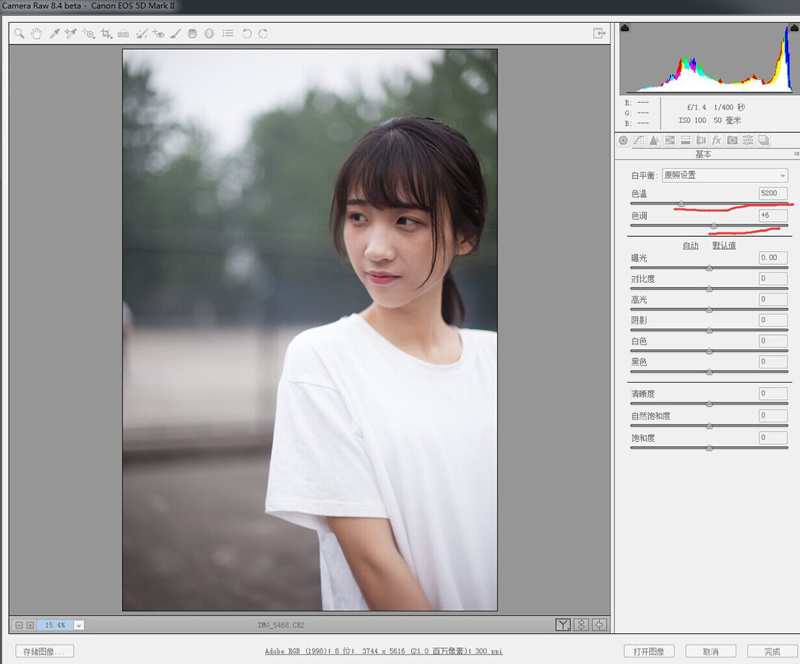Image resolution: width=800 pixels, height=664 pixels.
Task: Select the Spot Removal tool
Action: pos(141,34)
